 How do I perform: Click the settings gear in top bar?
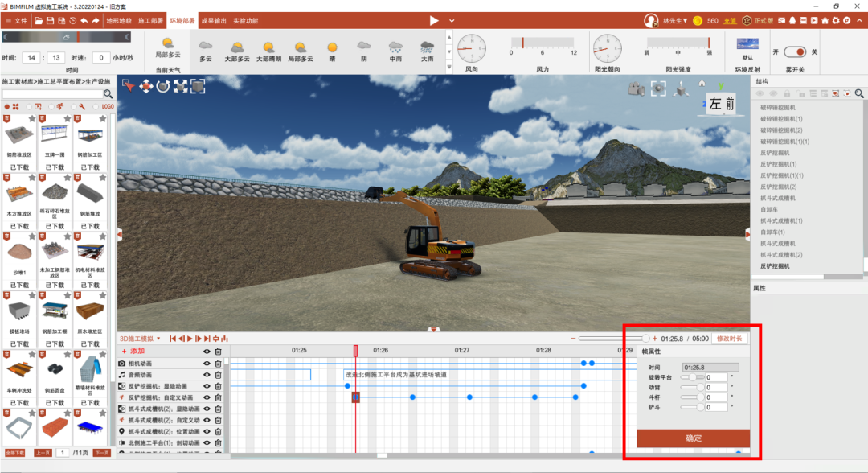tap(836, 20)
